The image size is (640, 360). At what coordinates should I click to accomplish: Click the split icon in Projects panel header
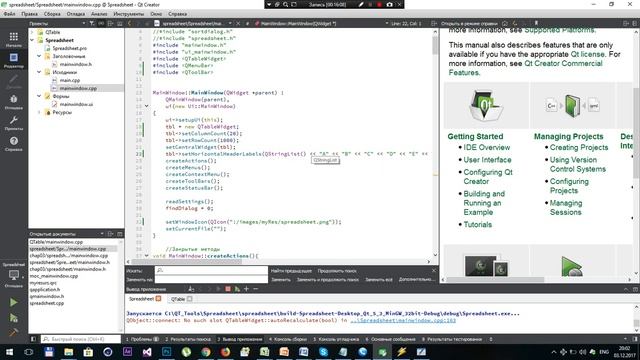click(x=110, y=24)
